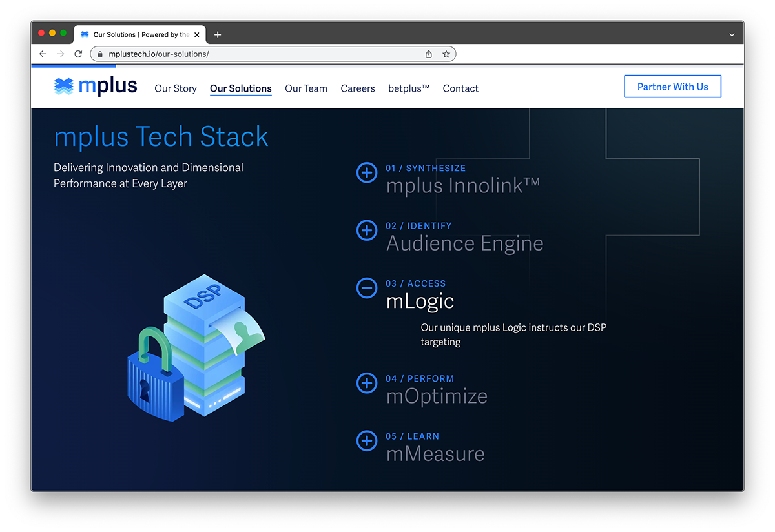The height and width of the screenshot is (532, 775).
Task: Expand the mMeasure section
Action: (367, 441)
